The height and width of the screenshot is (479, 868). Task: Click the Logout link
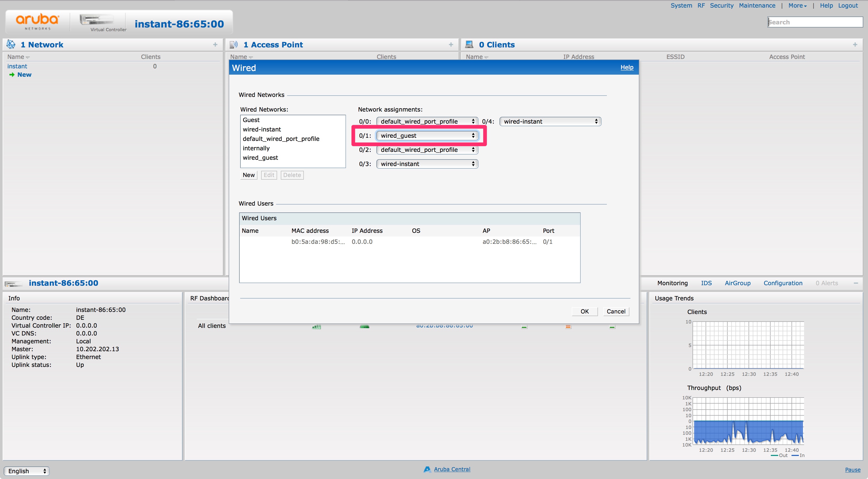848,5
